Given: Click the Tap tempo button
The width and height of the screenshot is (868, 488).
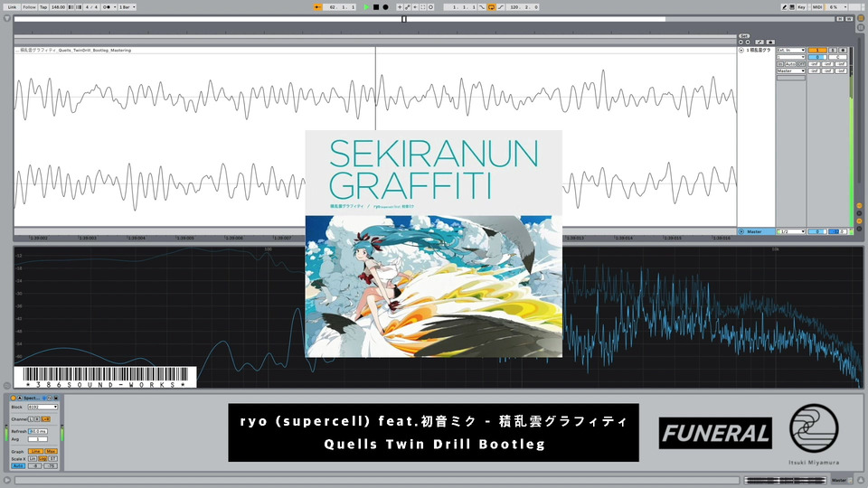Looking at the screenshot, I should [43, 7].
